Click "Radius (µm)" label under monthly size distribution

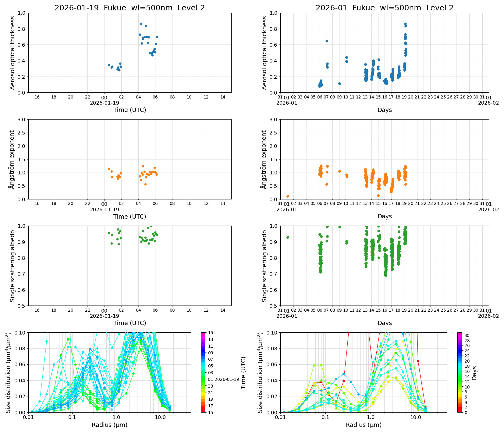pos(364,425)
